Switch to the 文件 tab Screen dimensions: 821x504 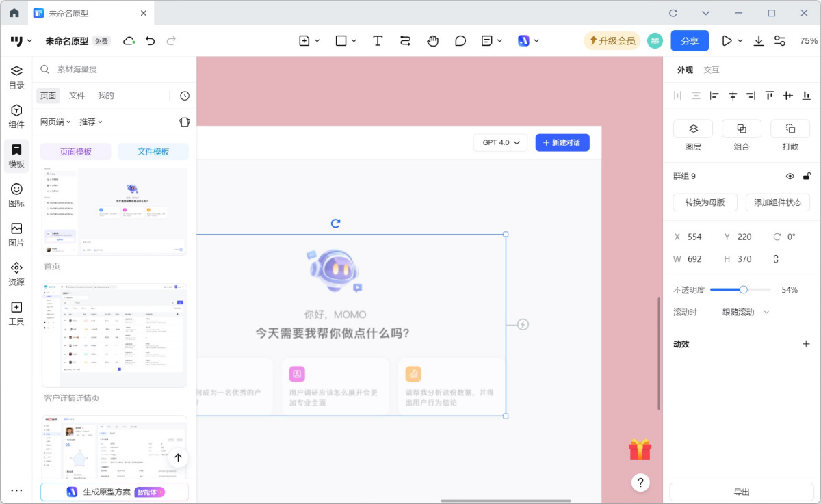coord(77,96)
